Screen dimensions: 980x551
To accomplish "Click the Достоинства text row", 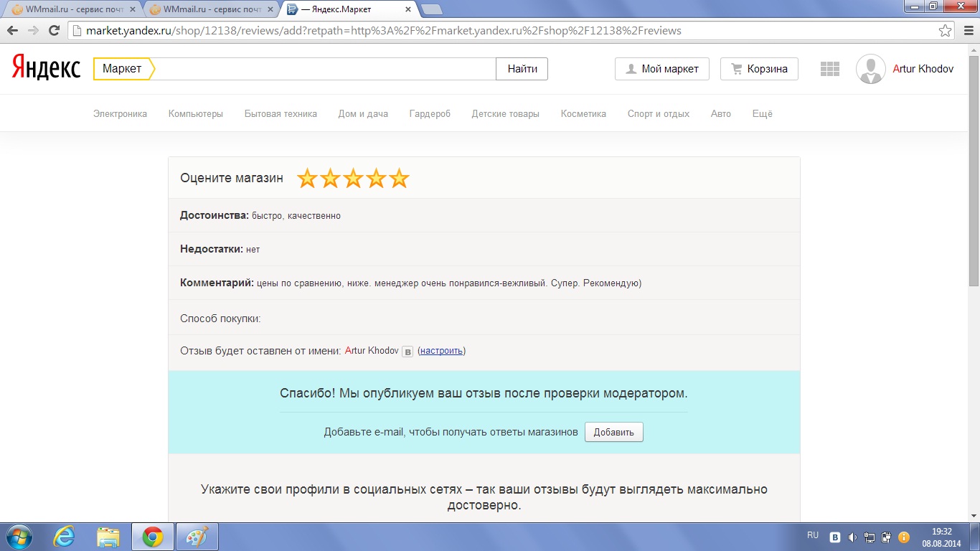I will click(x=484, y=215).
